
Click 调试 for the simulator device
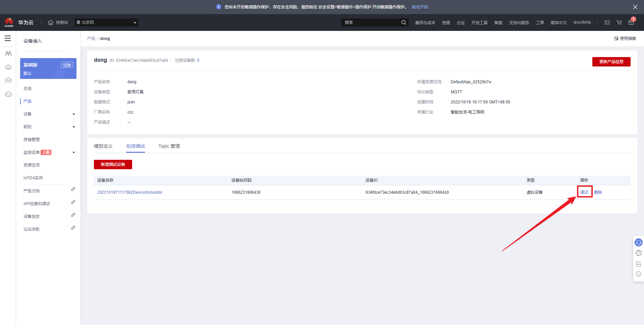click(584, 192)
